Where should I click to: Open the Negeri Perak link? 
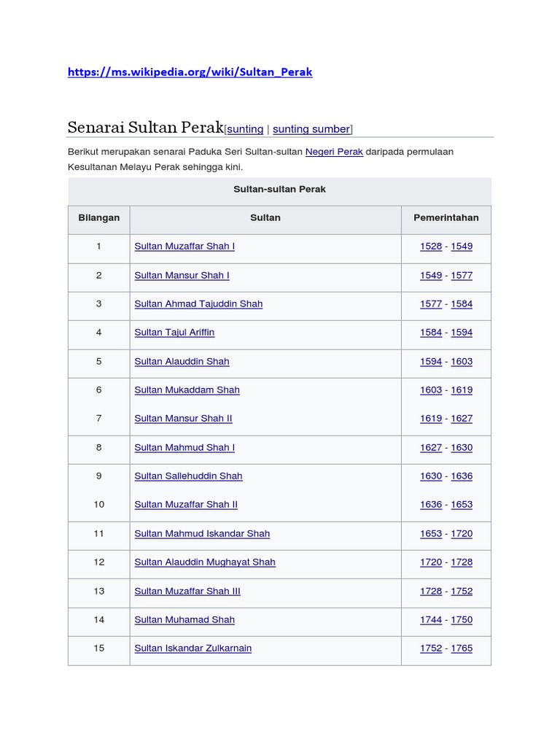[334, 152]
